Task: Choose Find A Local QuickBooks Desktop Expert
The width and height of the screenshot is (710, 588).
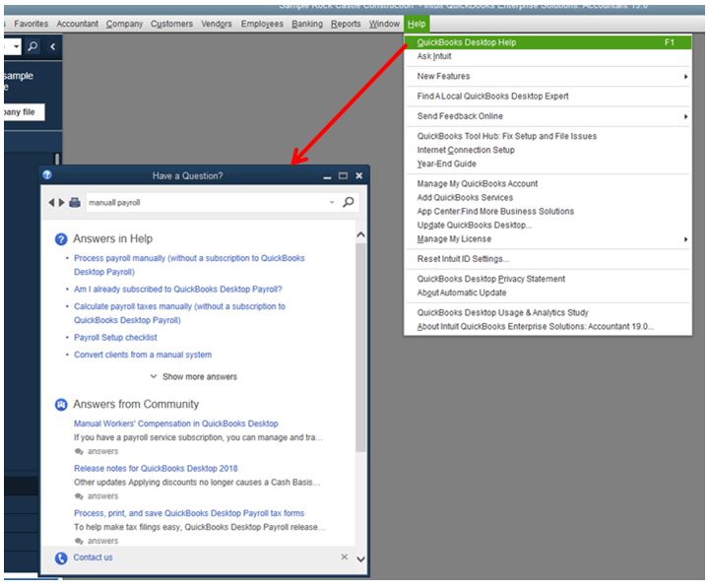Action: 548,97
